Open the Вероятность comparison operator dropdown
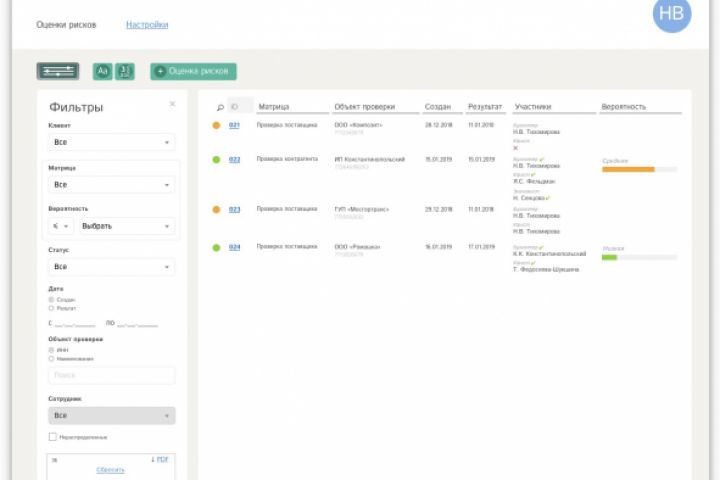720x480 pixels. pos(61,226)
